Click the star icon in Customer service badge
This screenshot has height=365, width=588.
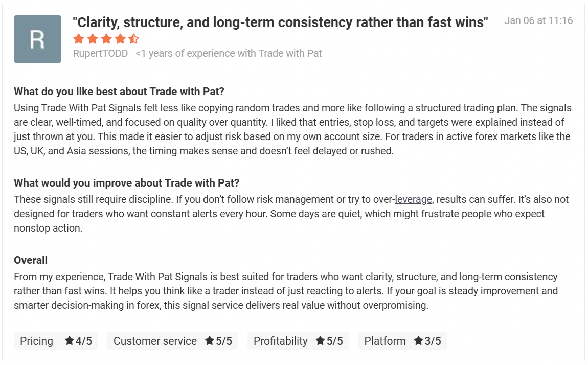209,341
